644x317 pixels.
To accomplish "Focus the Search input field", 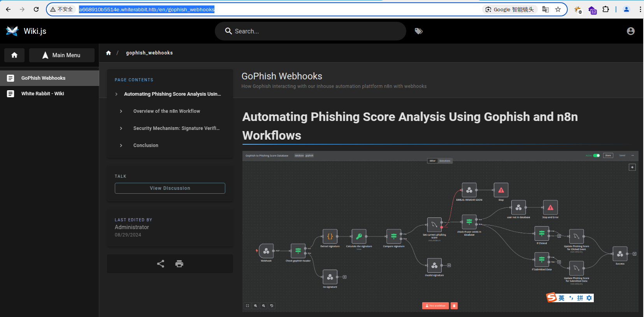I will [x=311, y=31].
